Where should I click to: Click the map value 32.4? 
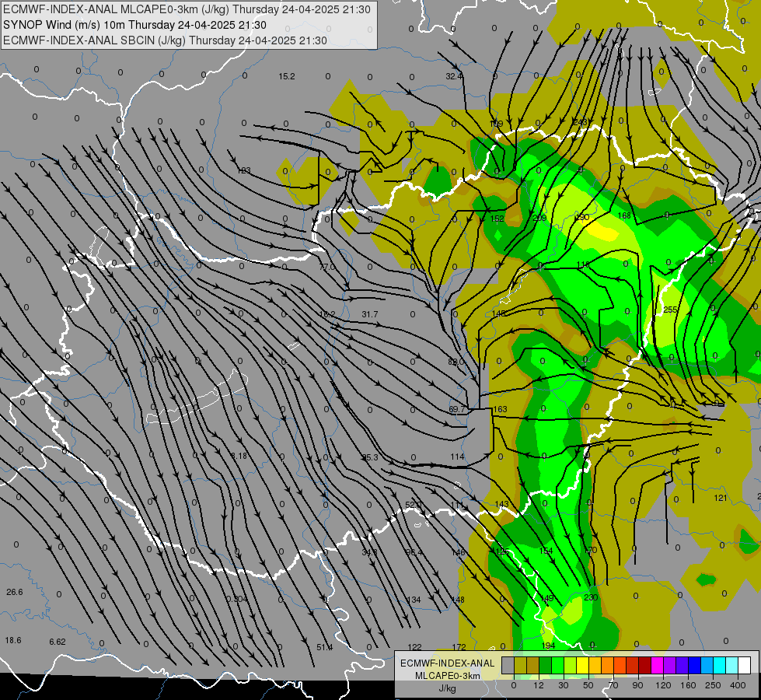454,76
